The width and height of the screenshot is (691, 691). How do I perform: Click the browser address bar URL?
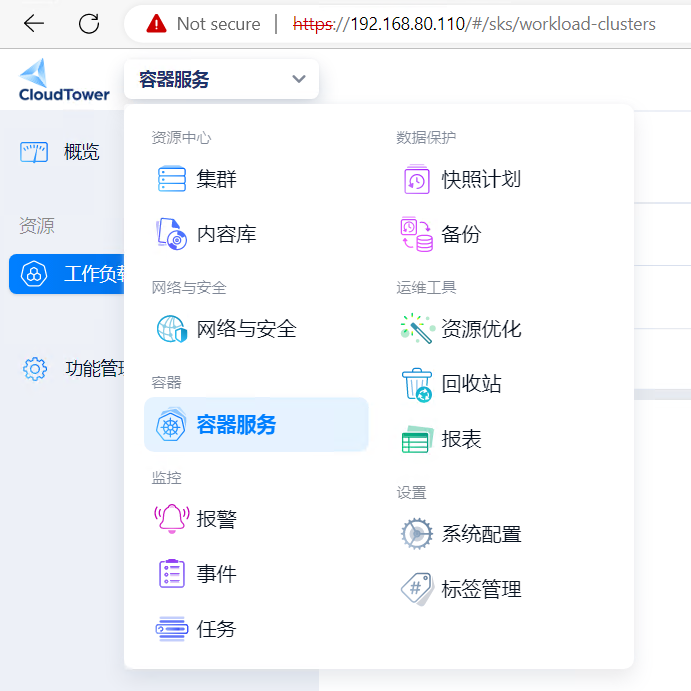tap(474, 24)
